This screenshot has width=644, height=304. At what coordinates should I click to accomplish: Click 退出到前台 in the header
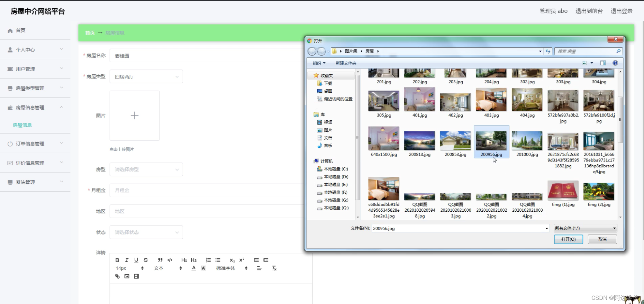point(589,11)
